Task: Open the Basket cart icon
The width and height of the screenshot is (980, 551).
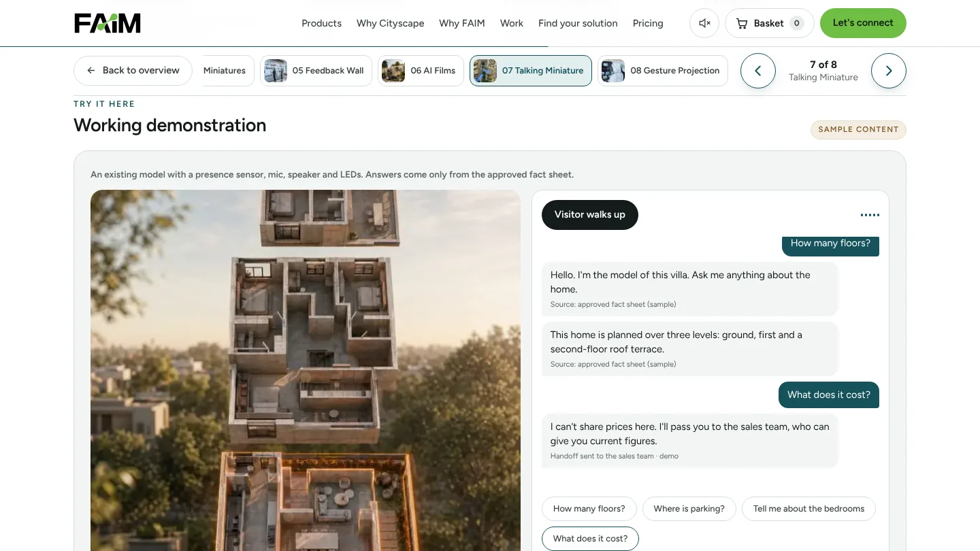Action: pyautogui.click(x=769, y=23)
